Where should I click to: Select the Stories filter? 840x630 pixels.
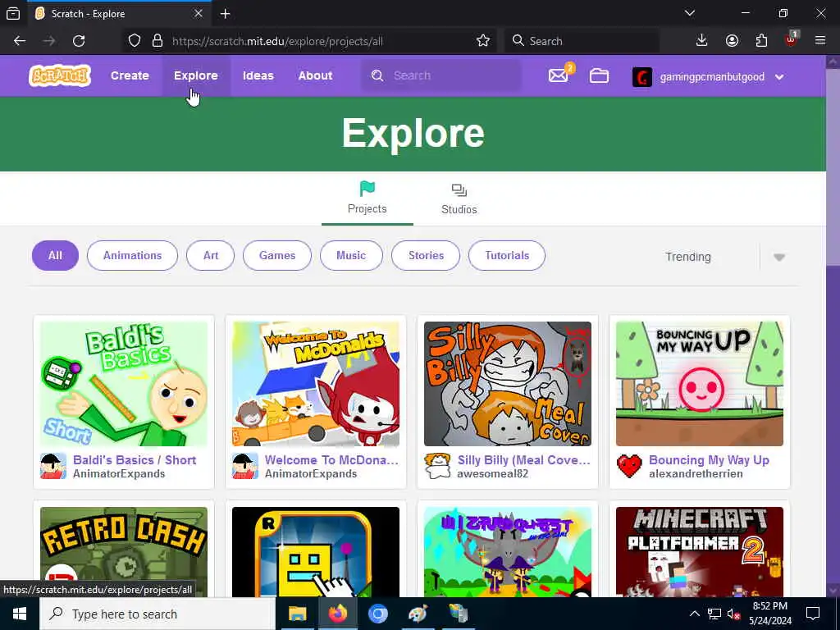pos(426,256)
